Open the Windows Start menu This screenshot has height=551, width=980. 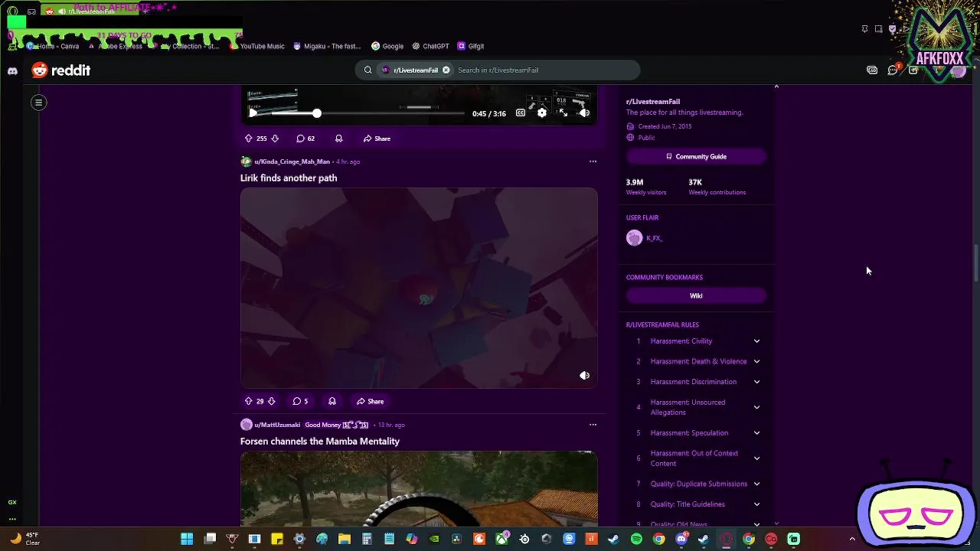click(x=187, y=539)
